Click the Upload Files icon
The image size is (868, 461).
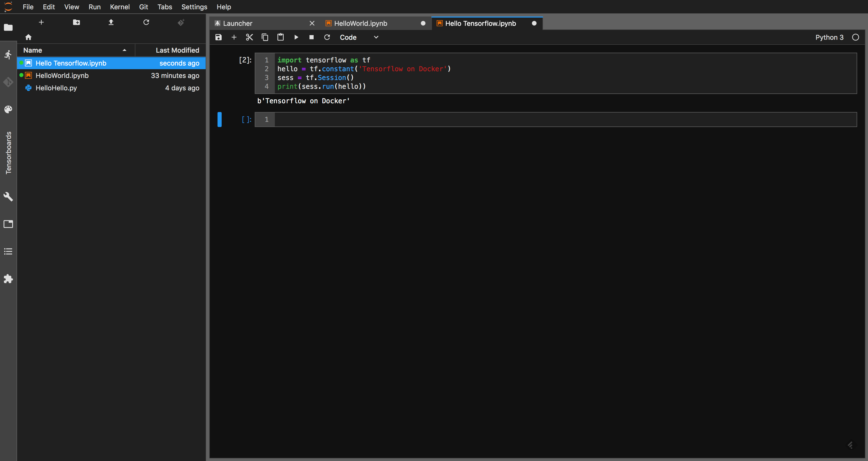(111, 22)
